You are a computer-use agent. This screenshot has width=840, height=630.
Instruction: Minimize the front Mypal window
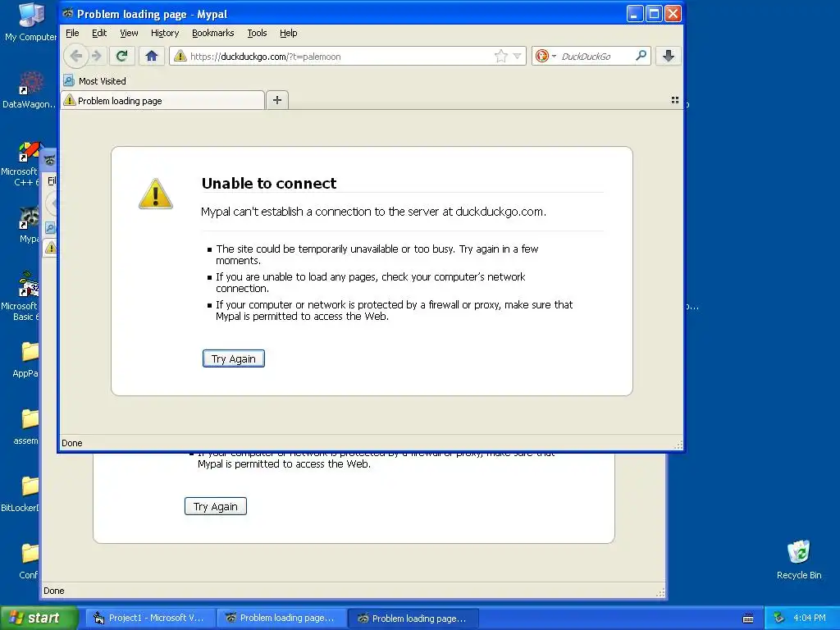click(x=635, y=13)
